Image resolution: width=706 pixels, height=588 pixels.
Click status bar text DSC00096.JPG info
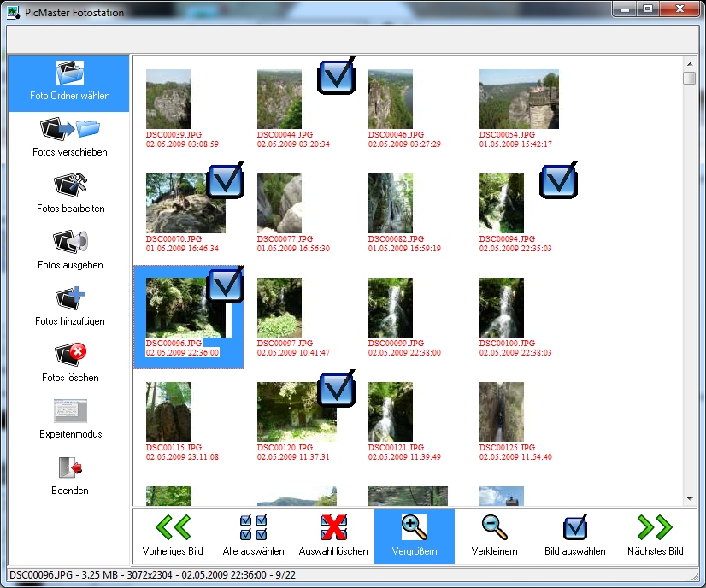click(153, 575)
